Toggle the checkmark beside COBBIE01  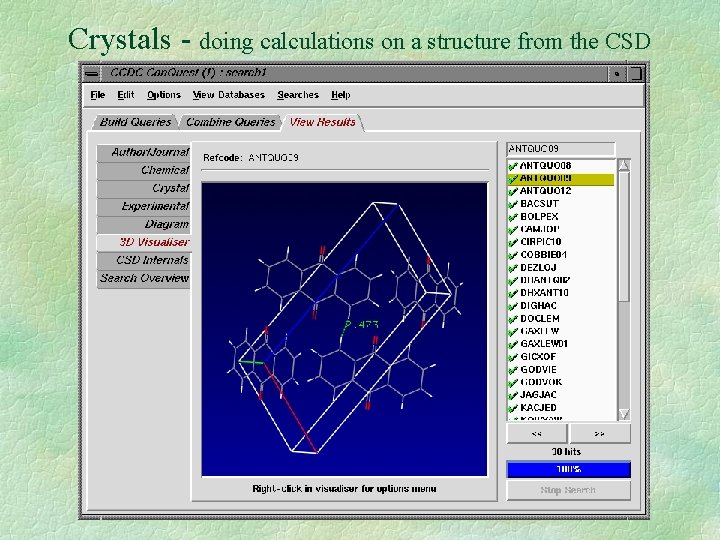(x=513, y=255)
